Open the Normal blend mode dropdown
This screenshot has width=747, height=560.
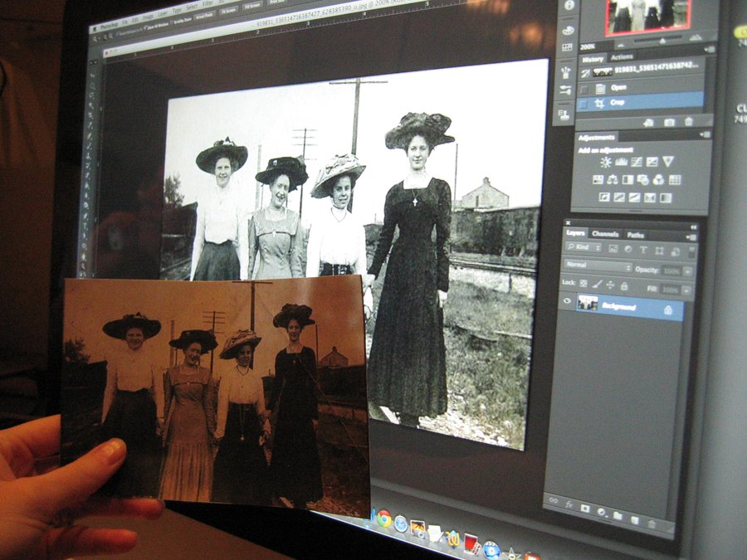[x=598, y=265]
